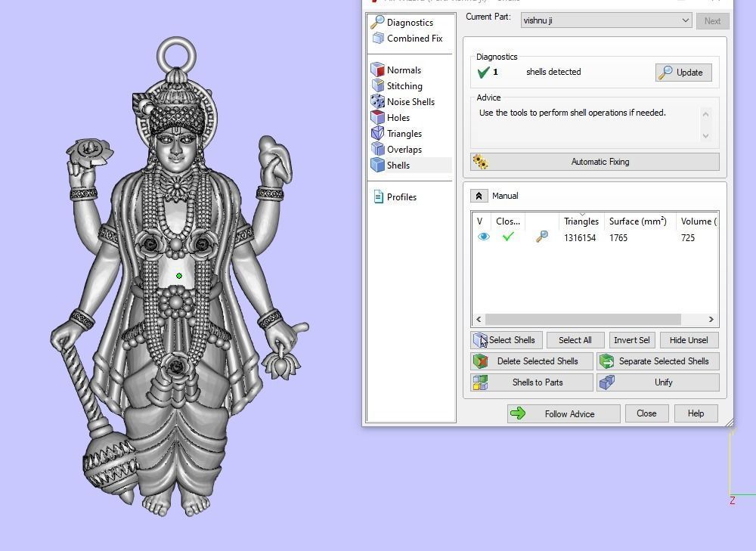
Task: Select the 1765 surface value cell
Action: [x=618, y=237]
